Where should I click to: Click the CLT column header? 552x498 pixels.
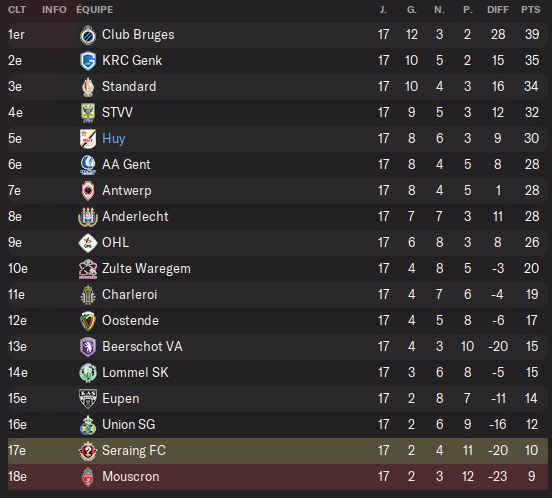coord(17,10)
